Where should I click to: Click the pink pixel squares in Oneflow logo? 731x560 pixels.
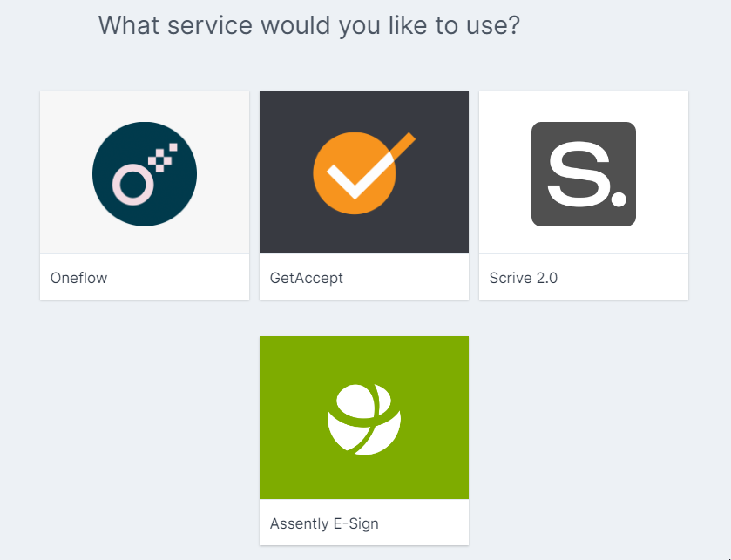click(x=163, y=158)
